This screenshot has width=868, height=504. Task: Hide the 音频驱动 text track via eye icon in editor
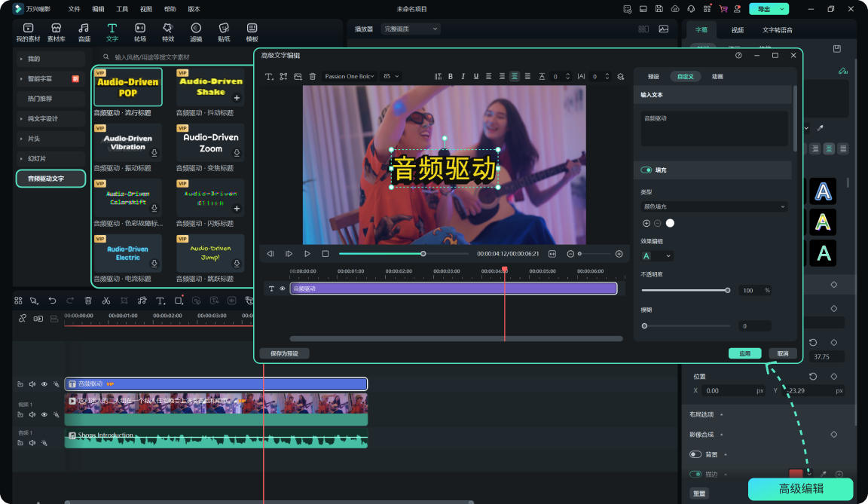[x=283, y=289]
